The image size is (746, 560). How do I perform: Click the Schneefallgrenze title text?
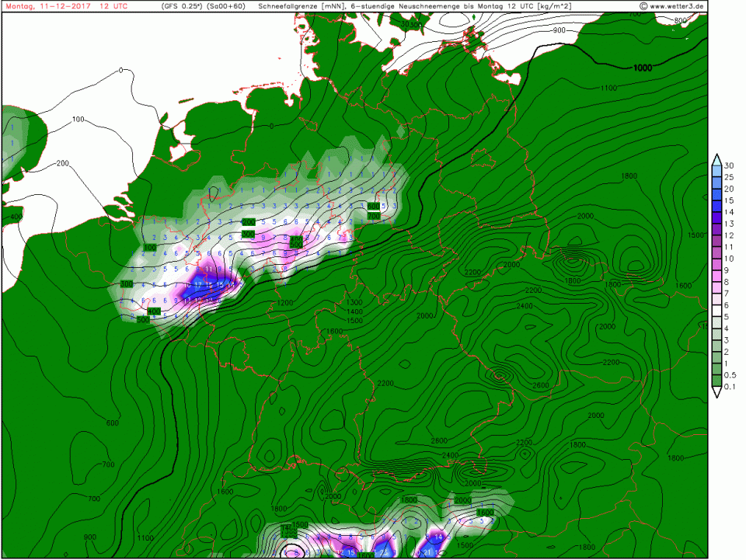291,6
